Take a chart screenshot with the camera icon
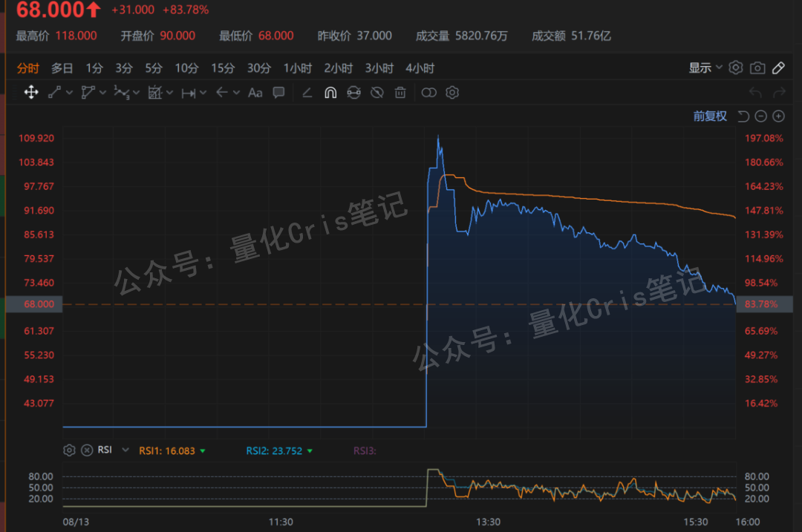 click(x=757, y=68)
